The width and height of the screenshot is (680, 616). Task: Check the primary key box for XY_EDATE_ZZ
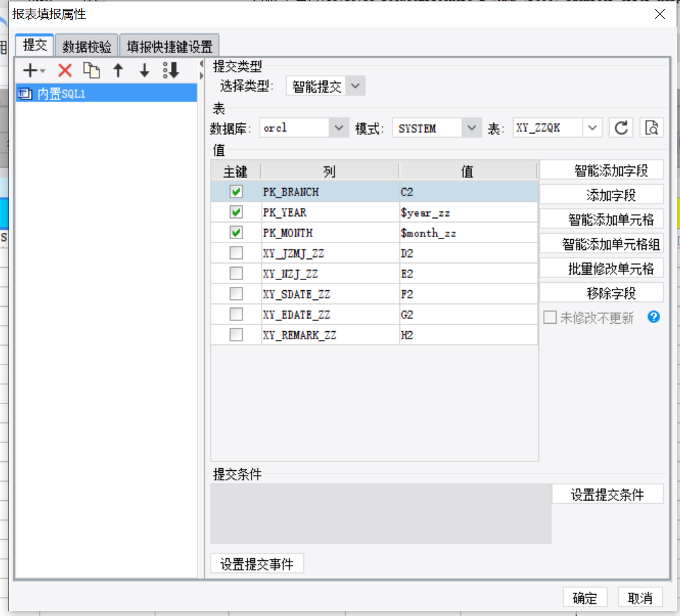click(x=236, y=314)
